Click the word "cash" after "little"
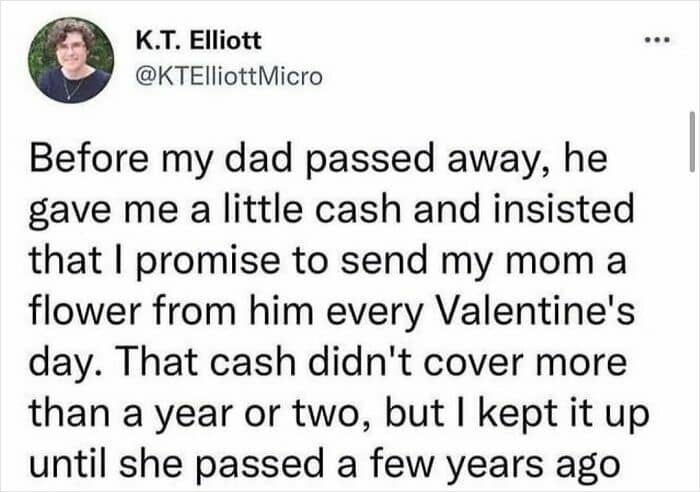700x492 pixels. coord(373,211)
